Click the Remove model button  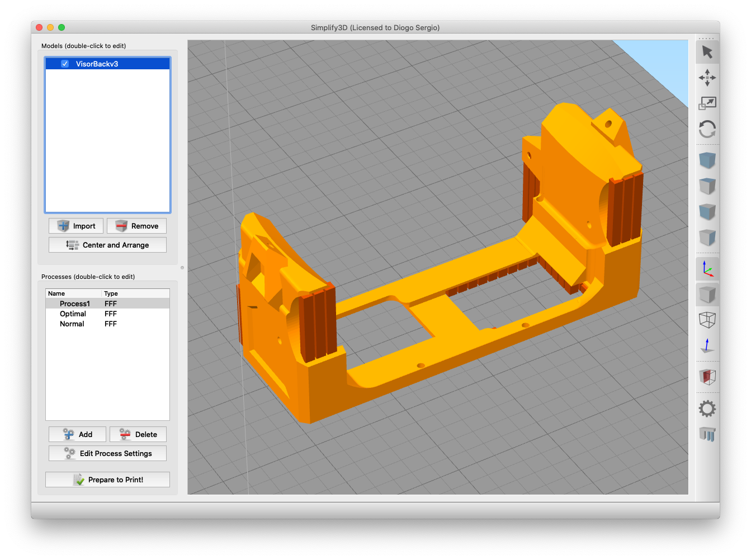click(x=137, y=226)
